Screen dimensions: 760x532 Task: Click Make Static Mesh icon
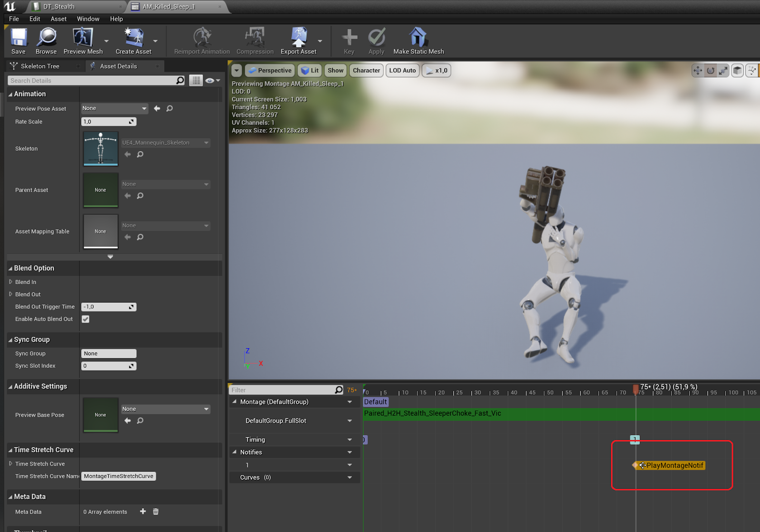[418, 38]
